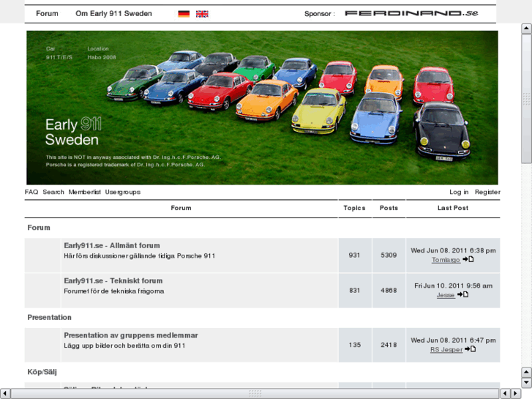Open the Usergroups link
The image size is (532, 399).
tap(122, 192)
